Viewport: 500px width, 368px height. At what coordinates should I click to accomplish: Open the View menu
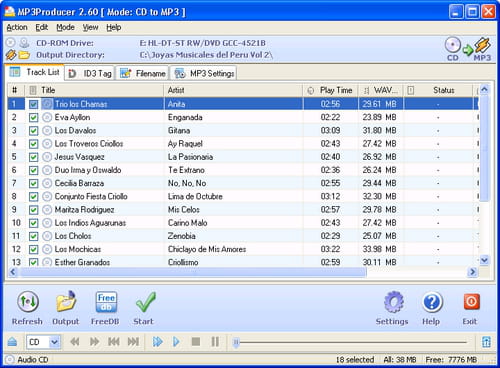(x=90, y=27)
